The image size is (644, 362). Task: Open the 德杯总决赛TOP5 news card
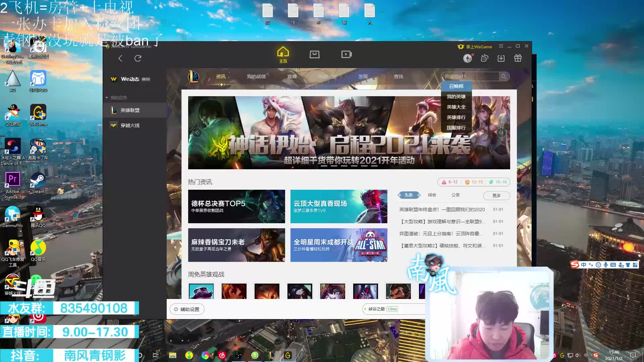[236, 206]
